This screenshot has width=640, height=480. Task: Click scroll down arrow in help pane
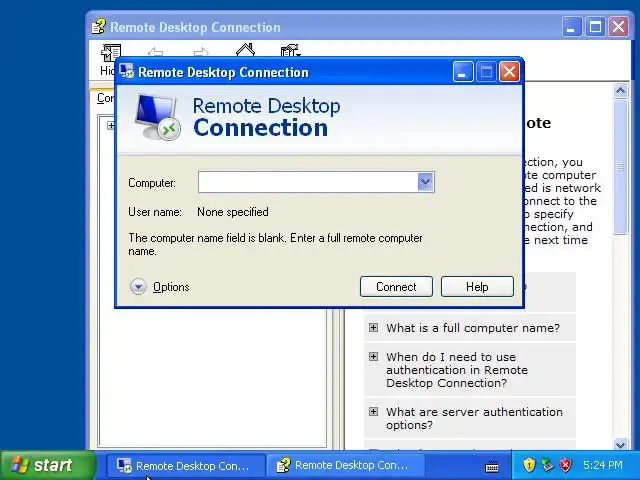tap(620, 444)
